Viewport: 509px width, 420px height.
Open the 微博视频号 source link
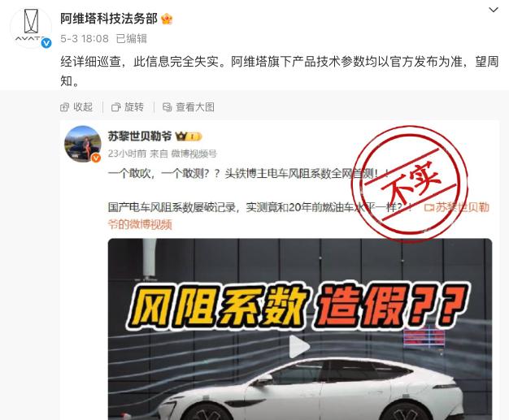point(194,154)
